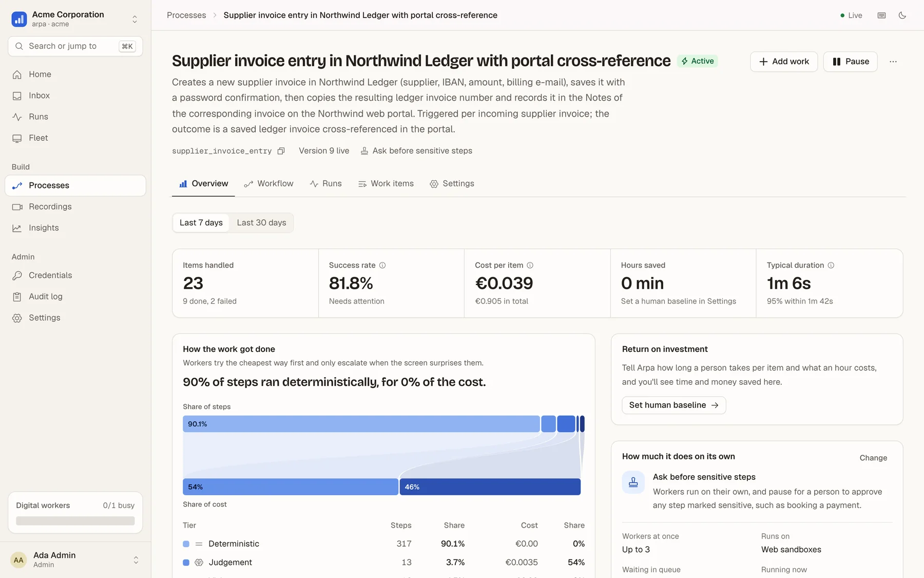
Task: Go to Runs in the sidebar
Action: click(x=75, y=117)
